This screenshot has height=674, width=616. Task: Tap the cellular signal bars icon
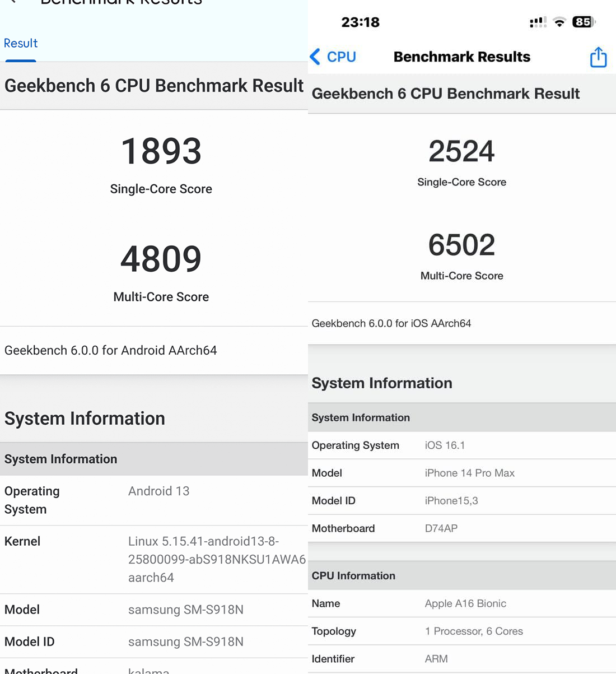pos(538,22)
